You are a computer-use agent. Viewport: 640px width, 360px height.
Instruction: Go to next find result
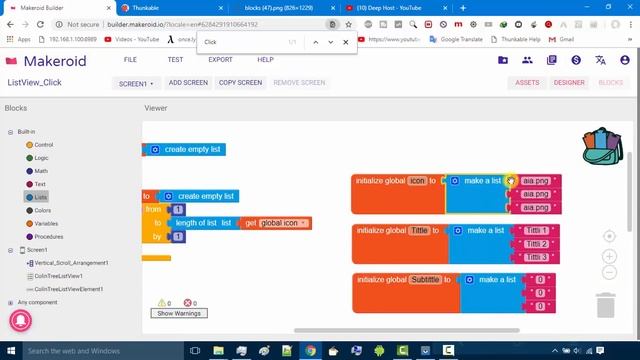[331, 42]
